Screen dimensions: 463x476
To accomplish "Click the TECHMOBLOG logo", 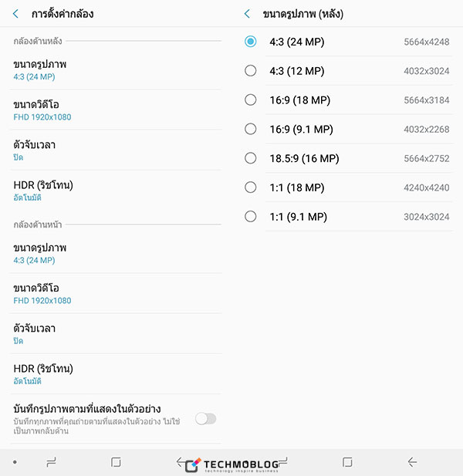I will coord(231,465).
